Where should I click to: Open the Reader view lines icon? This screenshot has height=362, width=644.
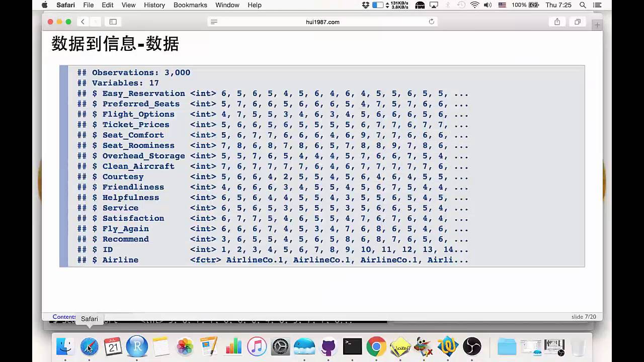(x=214, y=22)
